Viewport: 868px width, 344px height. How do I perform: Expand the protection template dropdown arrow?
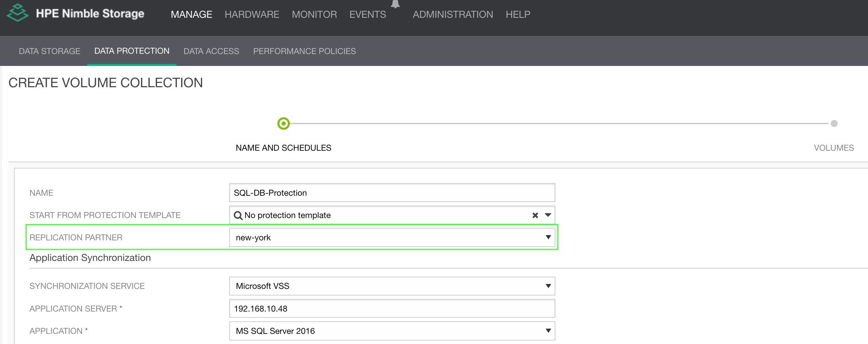click(548, 215)
